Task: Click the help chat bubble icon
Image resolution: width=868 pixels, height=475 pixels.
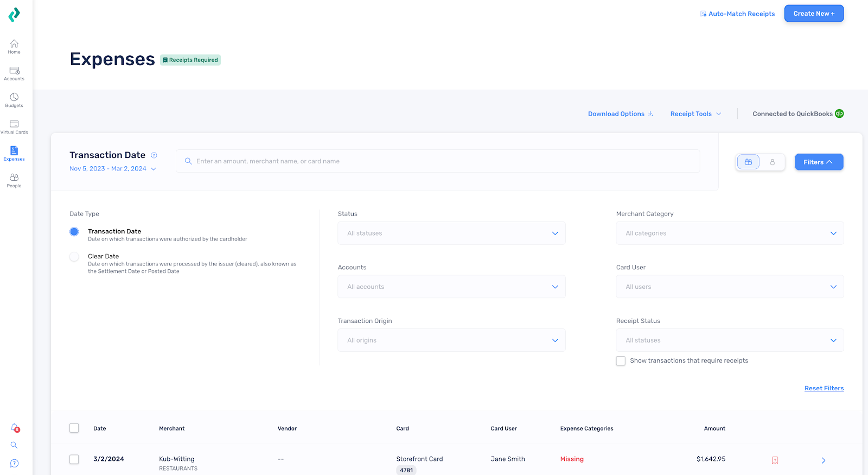Action: (x=14, y=463)
